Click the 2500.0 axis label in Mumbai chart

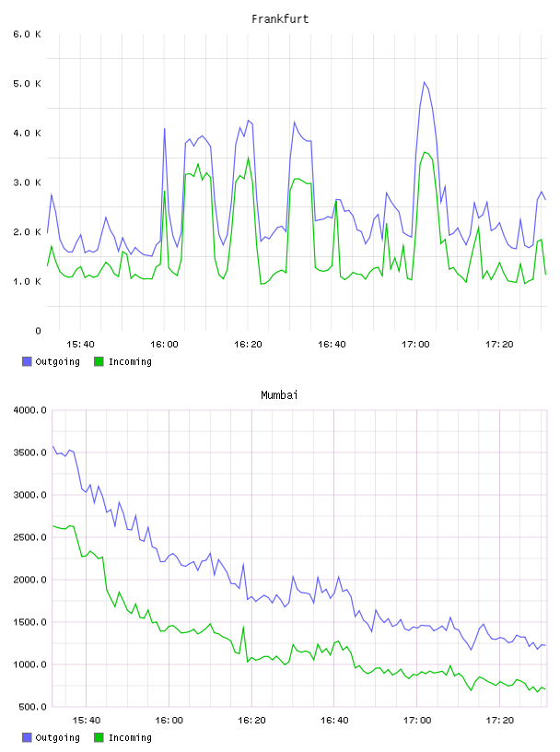pyautogui.click(x=30, y=537)
